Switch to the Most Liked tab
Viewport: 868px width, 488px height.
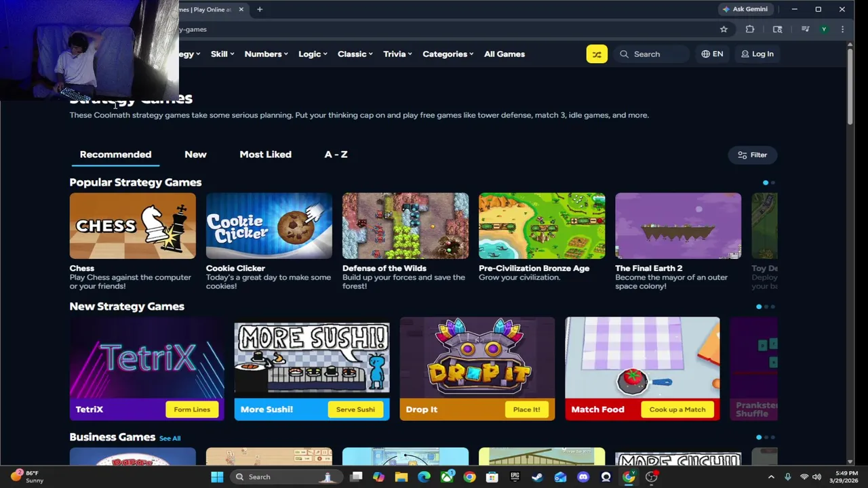tap(265, 155)
